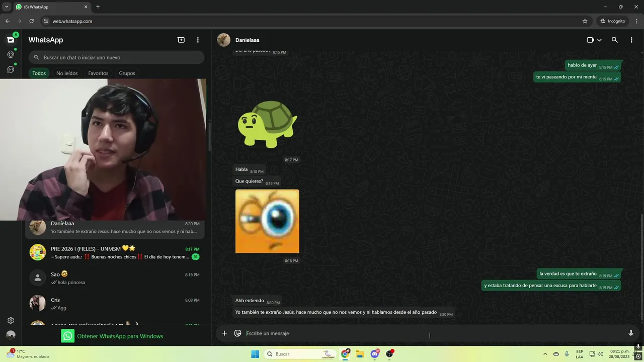Open Danielaaa contact info from header name
The image size is (644, 362).
[248, 40]
